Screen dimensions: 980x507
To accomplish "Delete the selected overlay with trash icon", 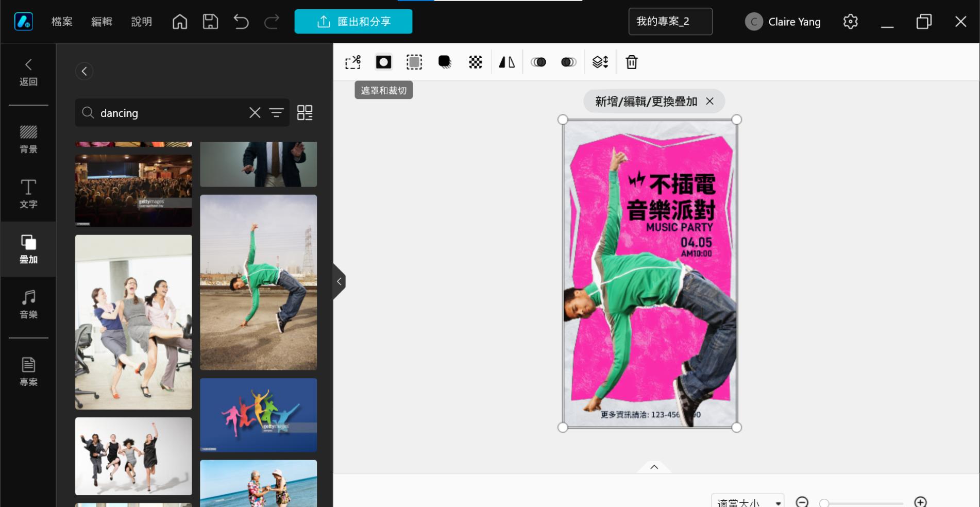I will (631, 62).
